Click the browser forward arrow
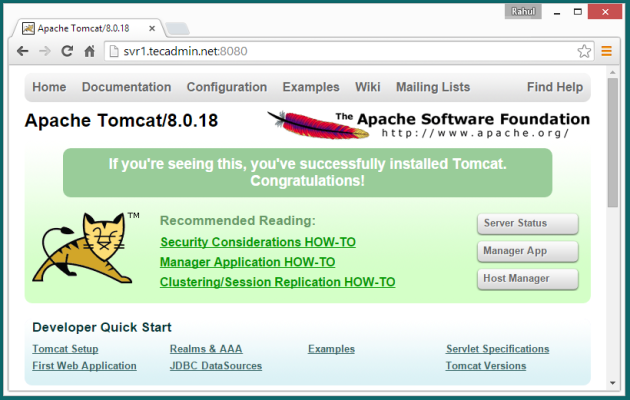The height and width of the screenshot is (400, 630). point(44,50)
